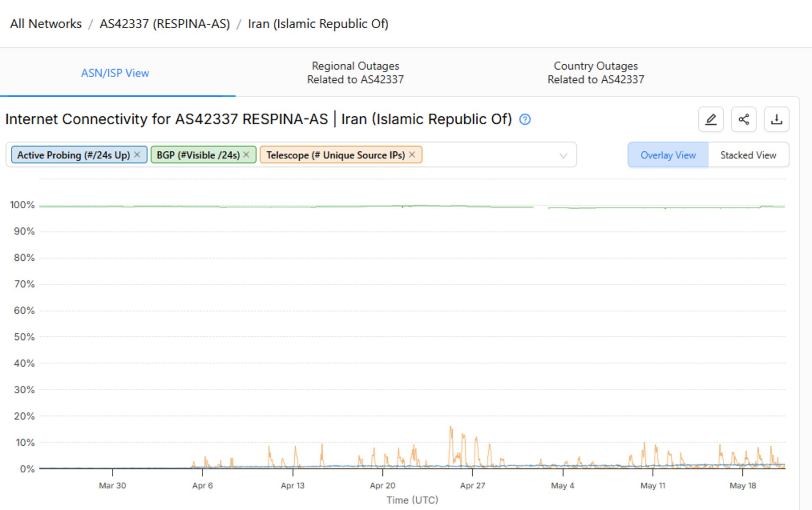Viewport: 812px width, 510px height.
Task: Remove the Active Probing tag with its X
Action: point(137,155)
